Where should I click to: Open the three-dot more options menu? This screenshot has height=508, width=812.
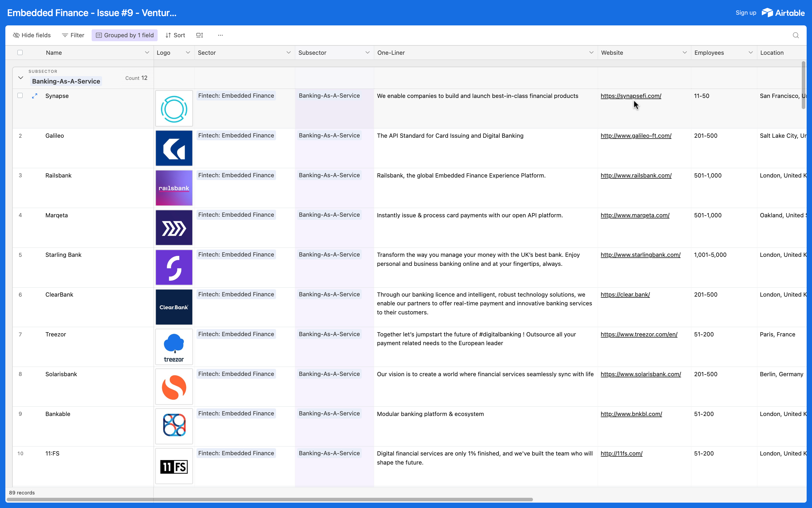(220, 35)
